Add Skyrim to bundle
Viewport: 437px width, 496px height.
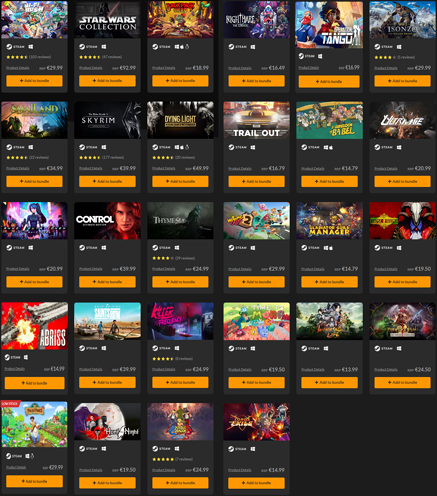[107, 181]
